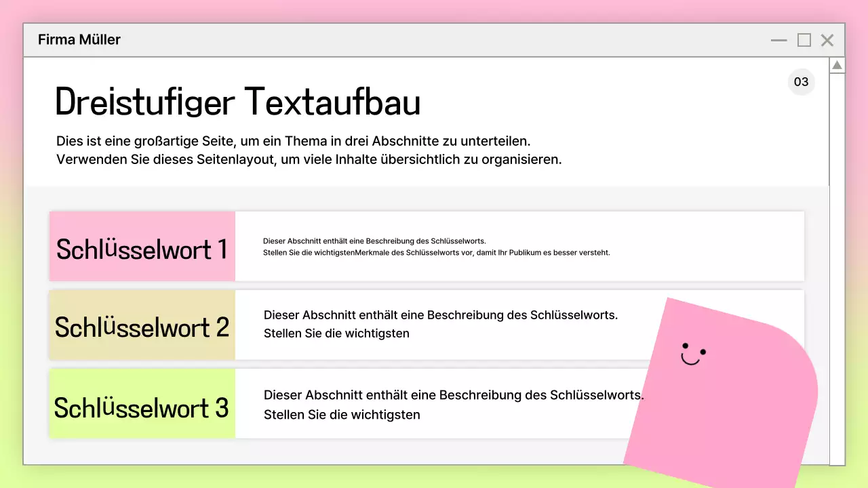
Task: Click the green color block of Schlüsselwort 3
Action: (x=142, y=403)
